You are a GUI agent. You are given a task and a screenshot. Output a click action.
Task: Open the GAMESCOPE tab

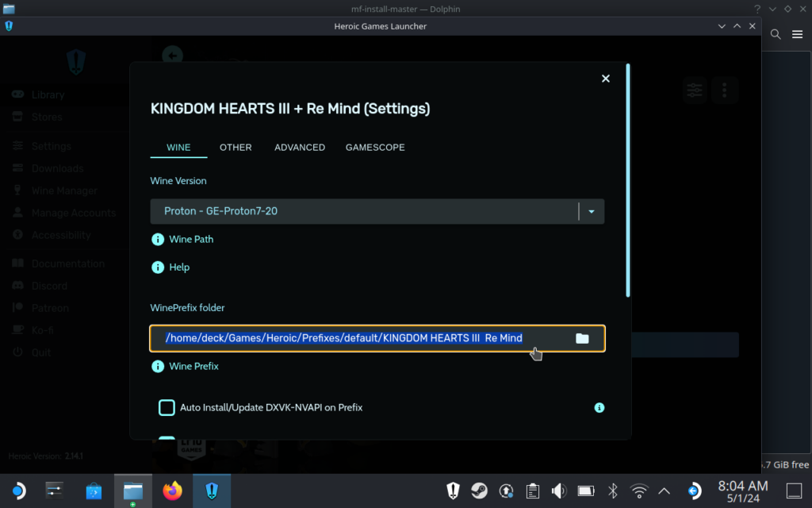(375, 147)
